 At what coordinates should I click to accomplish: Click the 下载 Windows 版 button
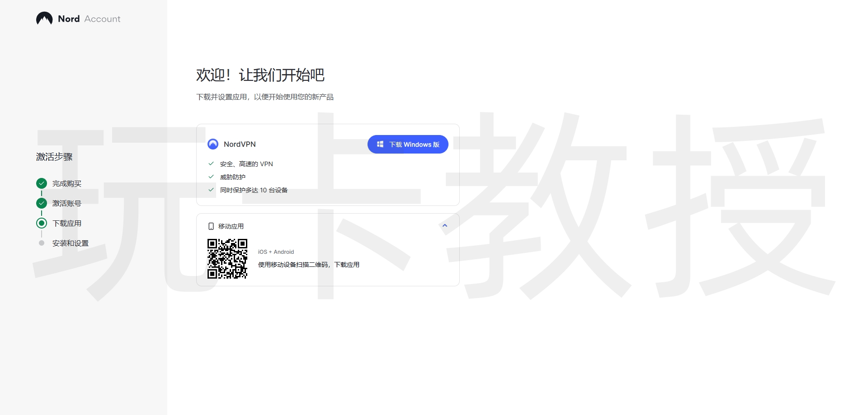(407, 144)
